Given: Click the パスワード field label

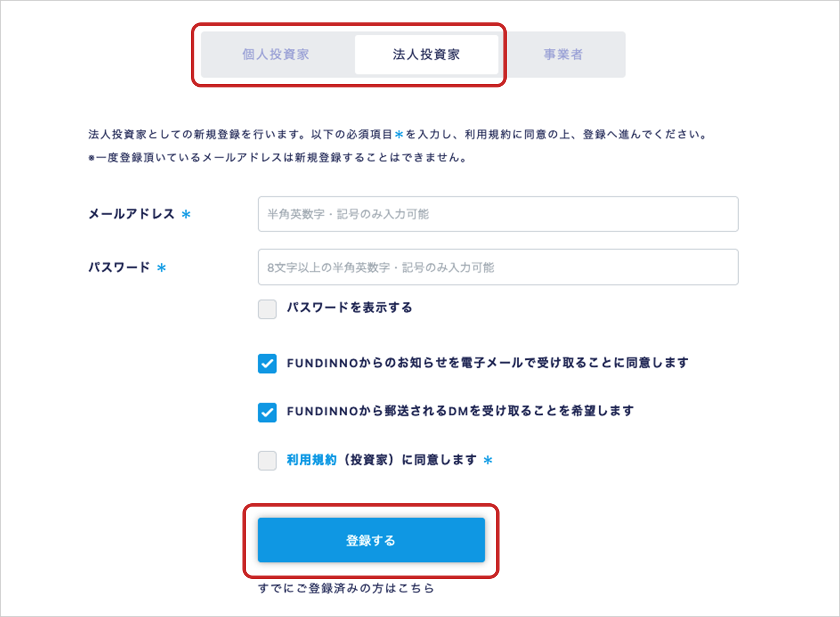Looking at the screenshot, I should pos(119,267).
